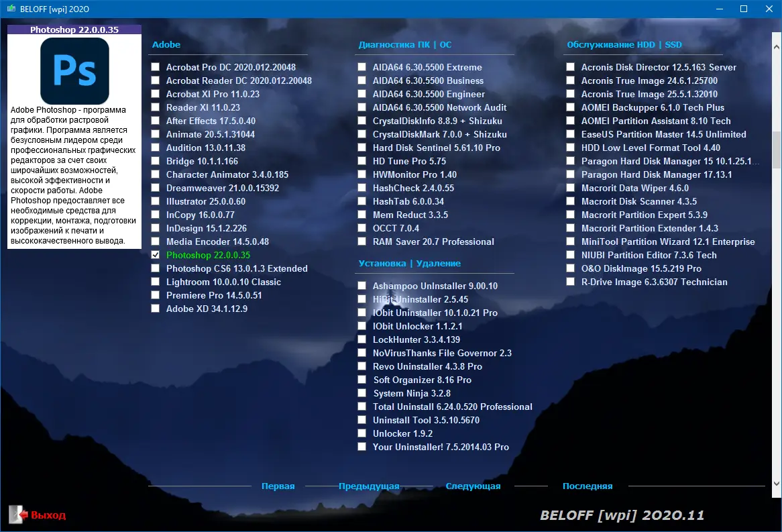This screenshot has height=532, width=782.
Task: Select Lightroom 10.0.0.10 Classic entry text
Action: pos(223,282)
